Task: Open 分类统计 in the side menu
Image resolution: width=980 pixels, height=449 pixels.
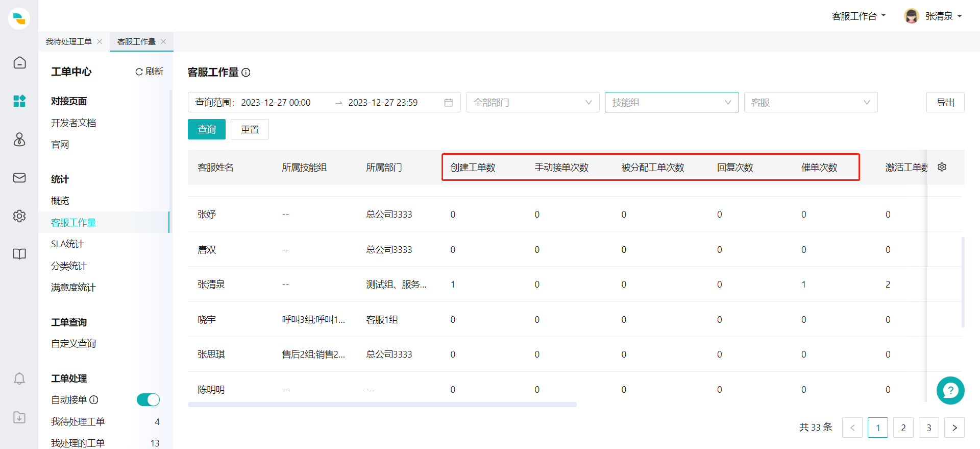Action: click(69, 266)
